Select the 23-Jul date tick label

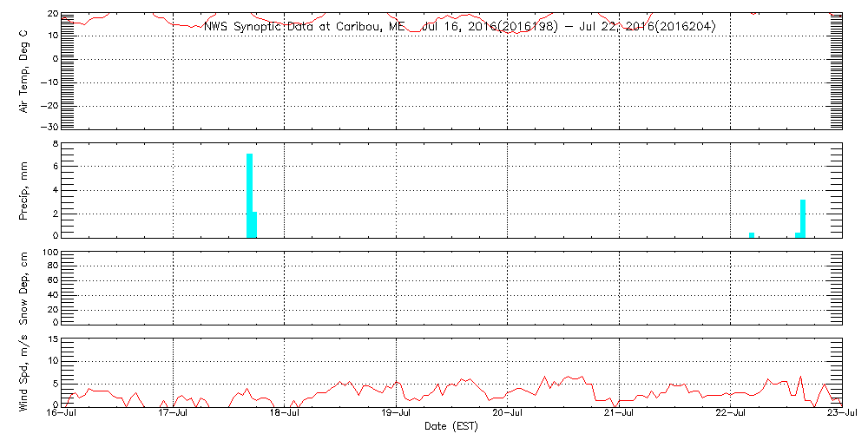[842, 414]
